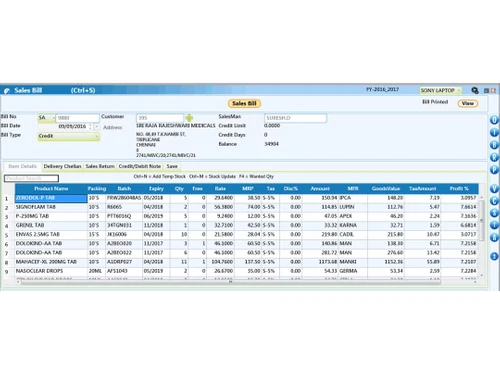The width and height of the screenshot is (500, 375).
Task: Click the blue exclamation icon at the sidebar bottom
Action: tap(494, 256)
